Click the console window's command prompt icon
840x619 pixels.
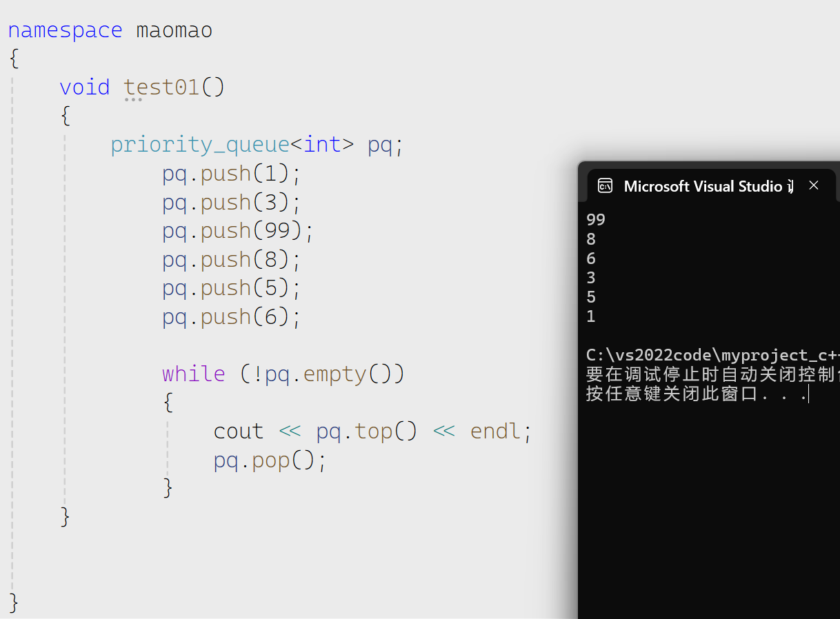click(605, 185)
